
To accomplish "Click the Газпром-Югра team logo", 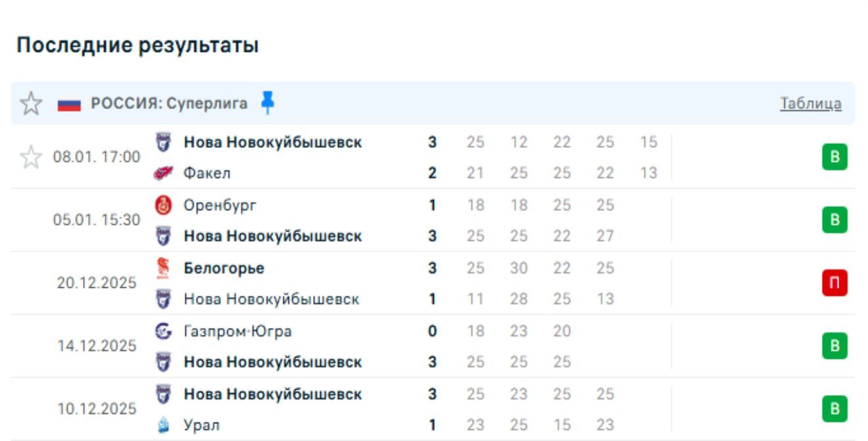I will click(x=162, y=331).
